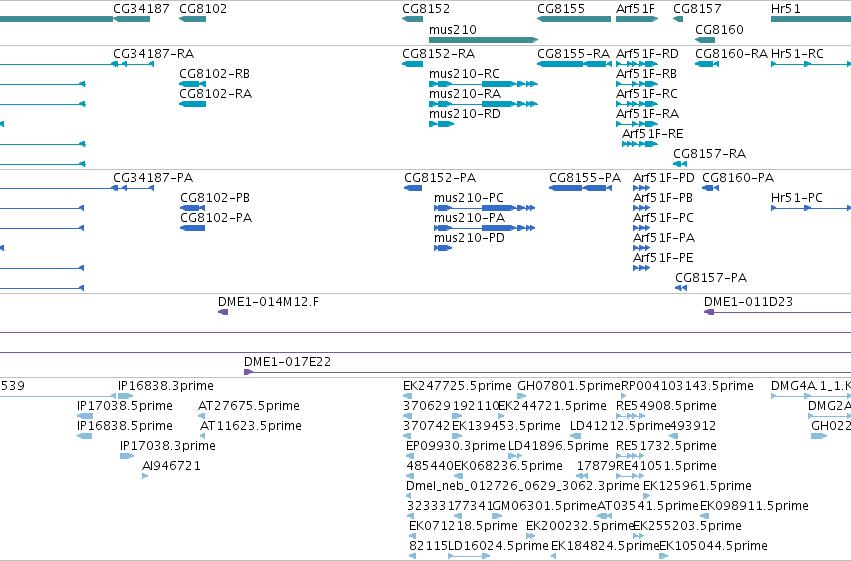Select transcript Arf51F-RE
The image size is (851, 561).
click(x=653, y=134)
